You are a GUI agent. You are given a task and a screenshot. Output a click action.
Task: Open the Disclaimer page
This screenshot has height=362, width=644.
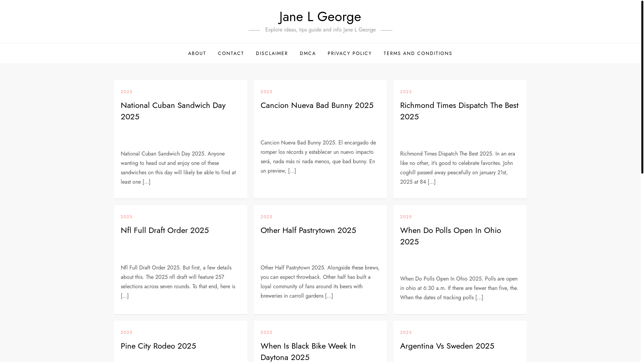(x=272, y=53)
